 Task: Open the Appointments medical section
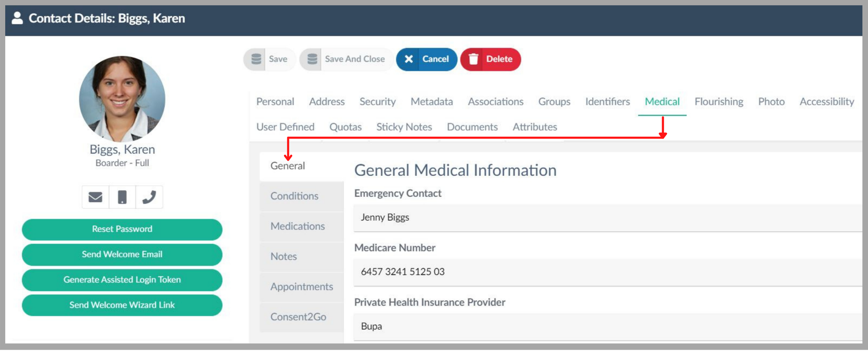pos(301,286)
